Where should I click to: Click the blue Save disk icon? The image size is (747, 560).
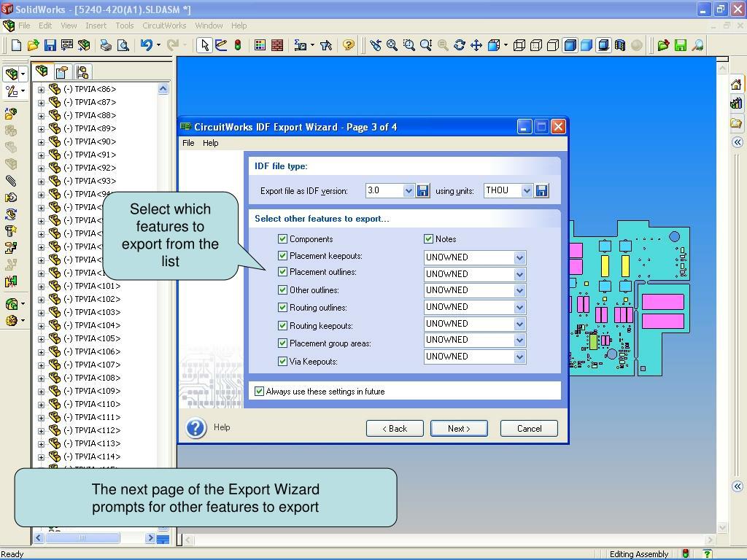[x=50, y=45]
